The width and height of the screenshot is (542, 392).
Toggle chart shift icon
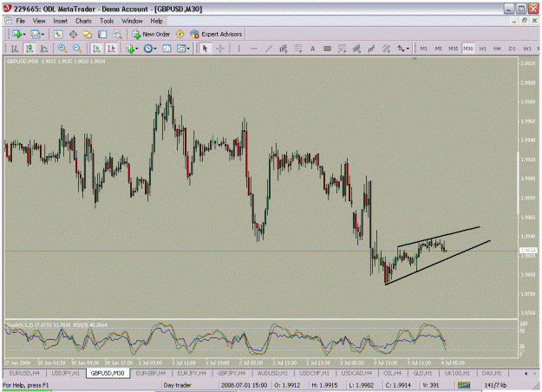pos(111,49)
